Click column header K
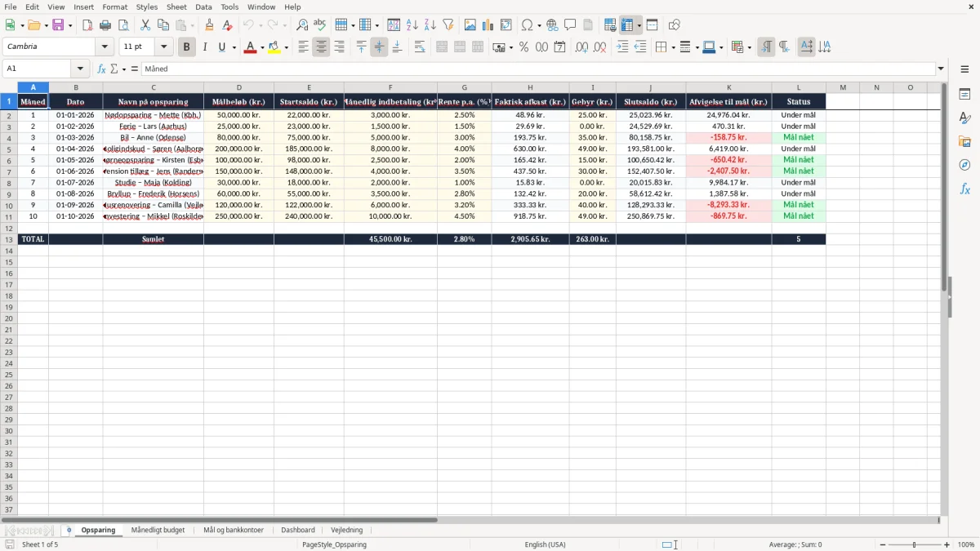Viewport: 980px width, 551px height. 728,87
